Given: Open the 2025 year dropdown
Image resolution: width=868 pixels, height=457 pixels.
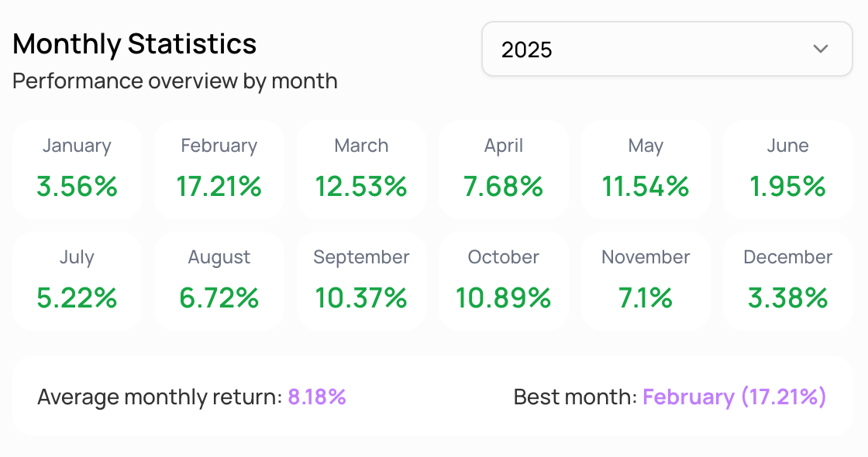Looking at the screenshot, I should click(x=666, y=49).
